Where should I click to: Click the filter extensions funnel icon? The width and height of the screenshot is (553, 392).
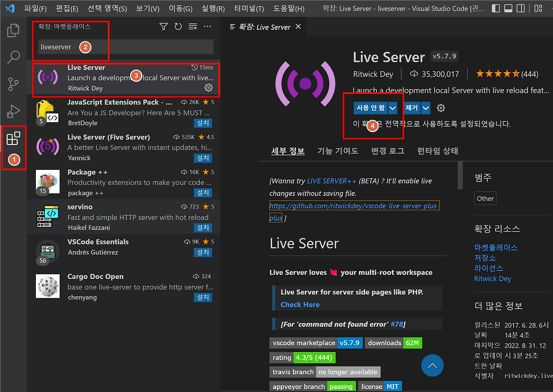click(x=163, y=26)
